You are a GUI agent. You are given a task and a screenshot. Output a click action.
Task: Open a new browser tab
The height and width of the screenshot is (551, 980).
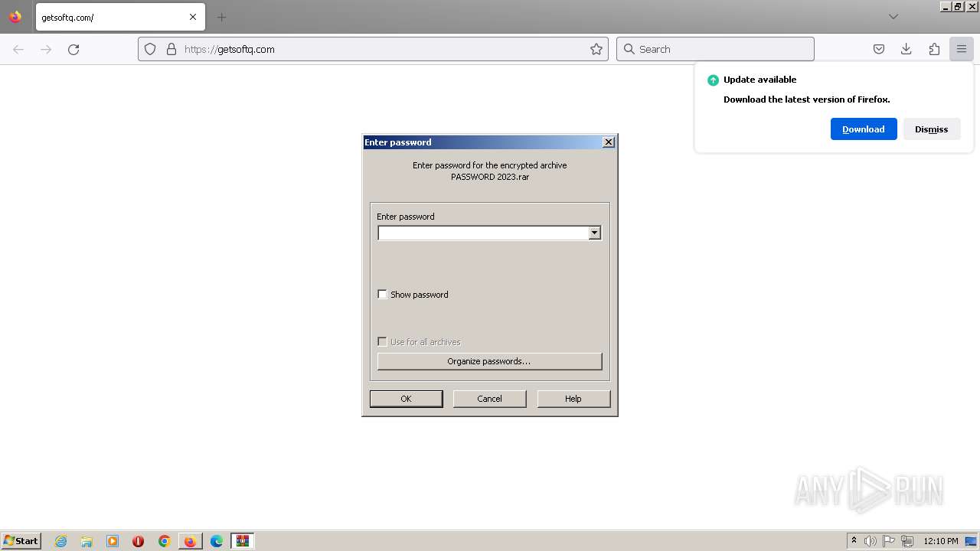221,17
